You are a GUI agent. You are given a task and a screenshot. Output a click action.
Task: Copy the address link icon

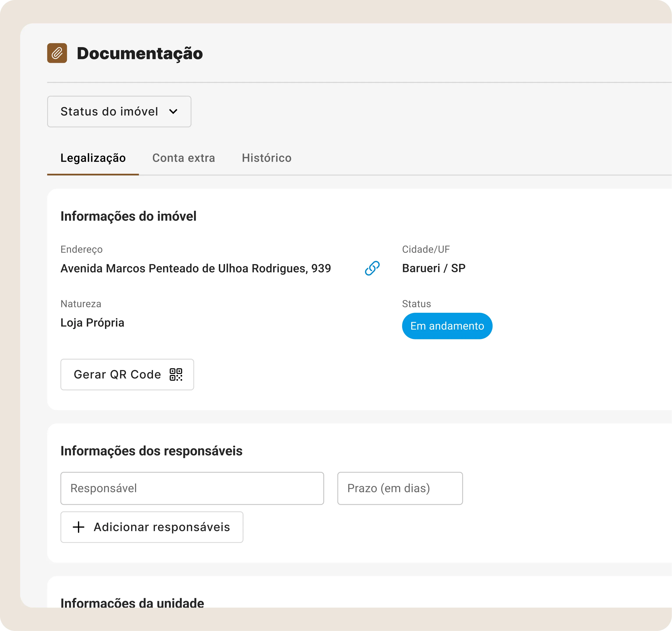[372, 268]
